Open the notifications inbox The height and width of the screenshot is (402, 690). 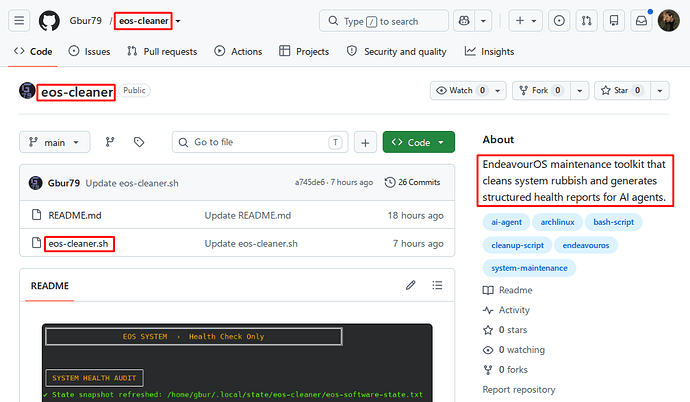pos(641,21)
